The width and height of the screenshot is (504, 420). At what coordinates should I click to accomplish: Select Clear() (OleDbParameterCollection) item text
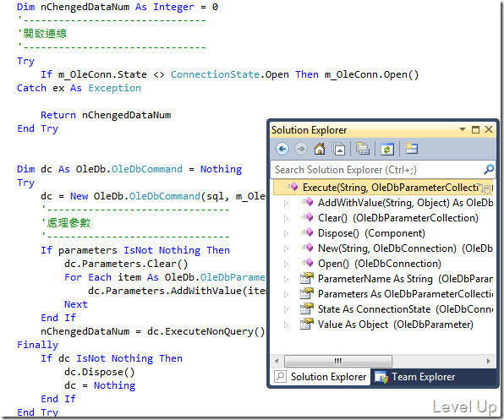point(398,218)
